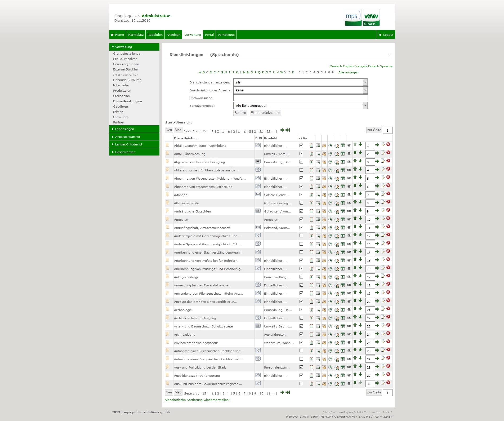
Task: Uncheck aktiv for Adoption
Action: [x=301, y=195]
